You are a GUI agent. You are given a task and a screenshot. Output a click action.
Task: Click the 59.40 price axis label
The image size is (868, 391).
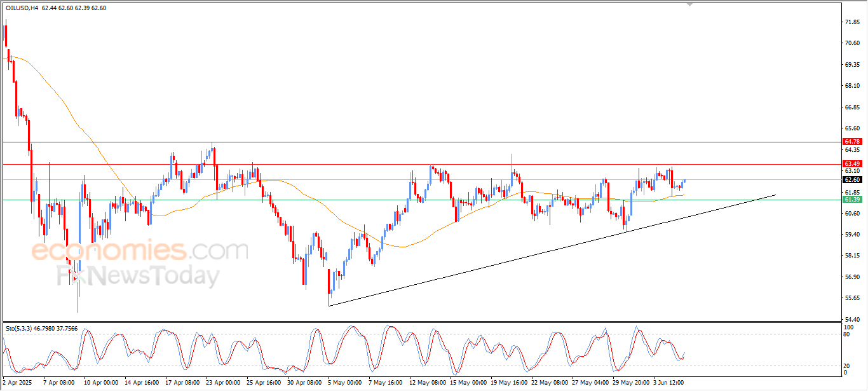point(852,234)
